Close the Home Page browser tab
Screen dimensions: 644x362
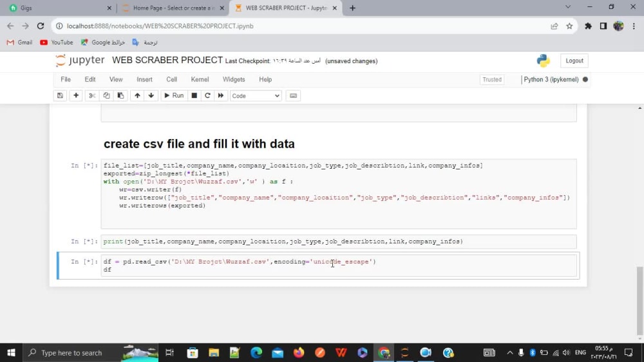click(222, 8)
